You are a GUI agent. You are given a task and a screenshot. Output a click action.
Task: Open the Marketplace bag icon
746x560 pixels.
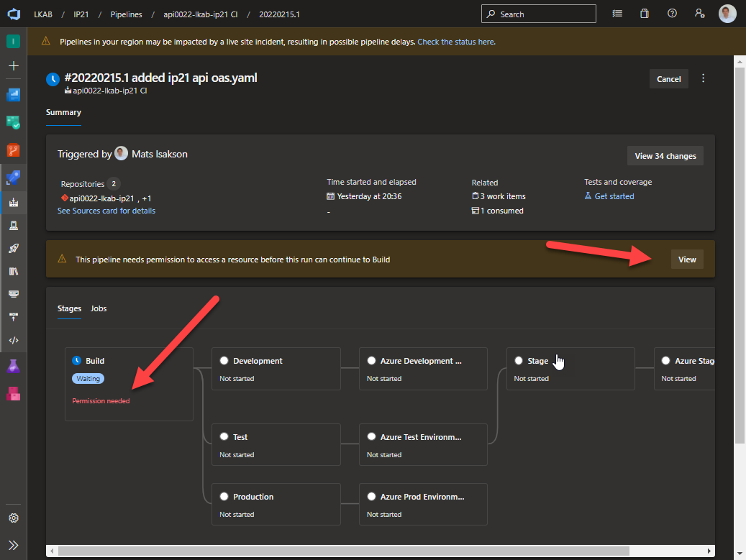pyautogui.click(x=644, y=14)
